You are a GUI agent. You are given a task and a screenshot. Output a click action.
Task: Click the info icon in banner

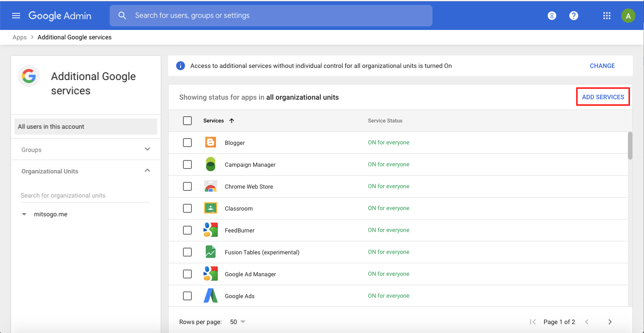point(181,66)
